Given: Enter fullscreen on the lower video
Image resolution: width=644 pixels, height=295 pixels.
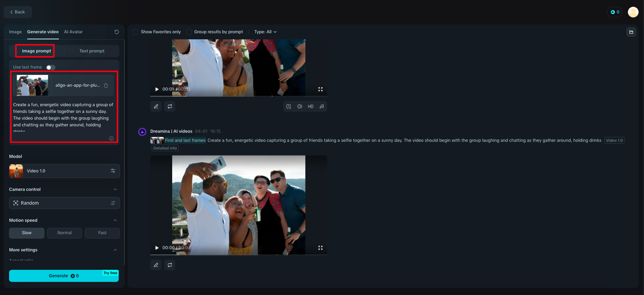Looking at the screenshot, I should (x=320, y=248).
